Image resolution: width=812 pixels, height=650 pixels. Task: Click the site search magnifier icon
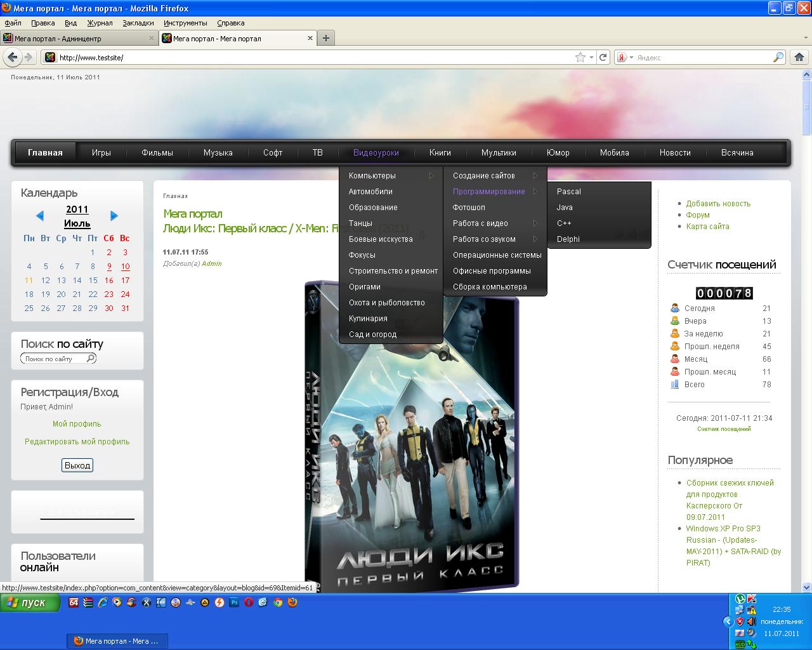pos(91,359)
